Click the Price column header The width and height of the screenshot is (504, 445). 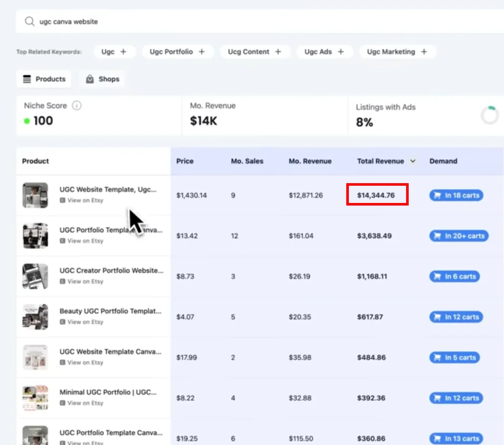(x=185, y=161)
